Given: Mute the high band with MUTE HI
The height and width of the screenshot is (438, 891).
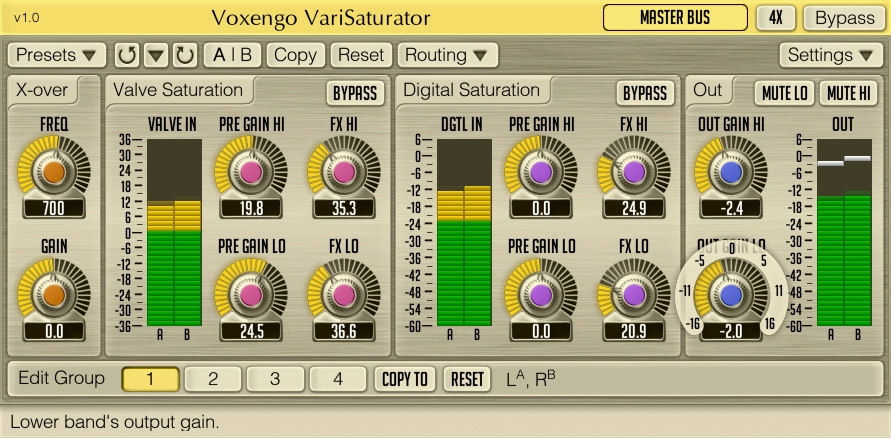Looking at the screenshot, I should 849,94.
